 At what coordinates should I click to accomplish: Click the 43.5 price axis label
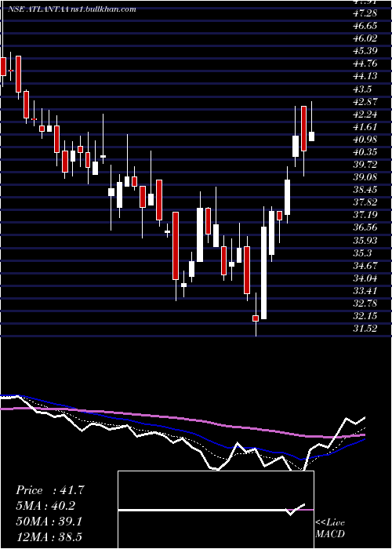(x=362, y=89)
